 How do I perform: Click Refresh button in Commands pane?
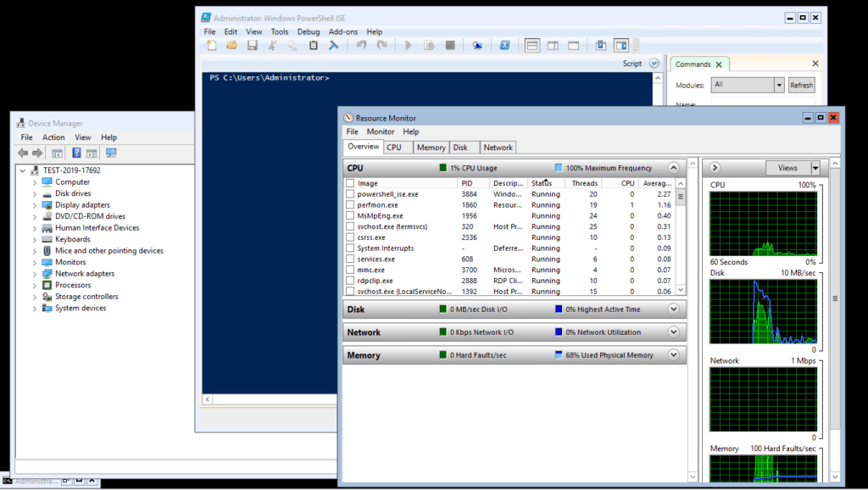(x=801, y=86)
